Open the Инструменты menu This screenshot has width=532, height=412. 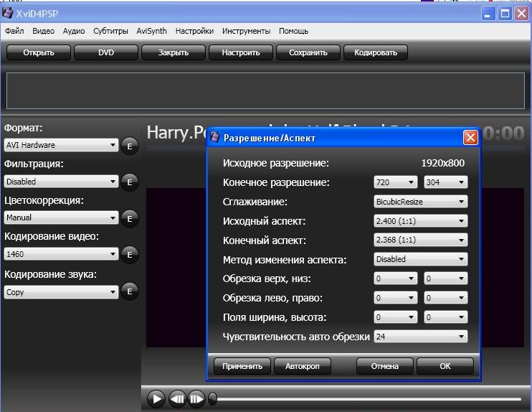246,31
